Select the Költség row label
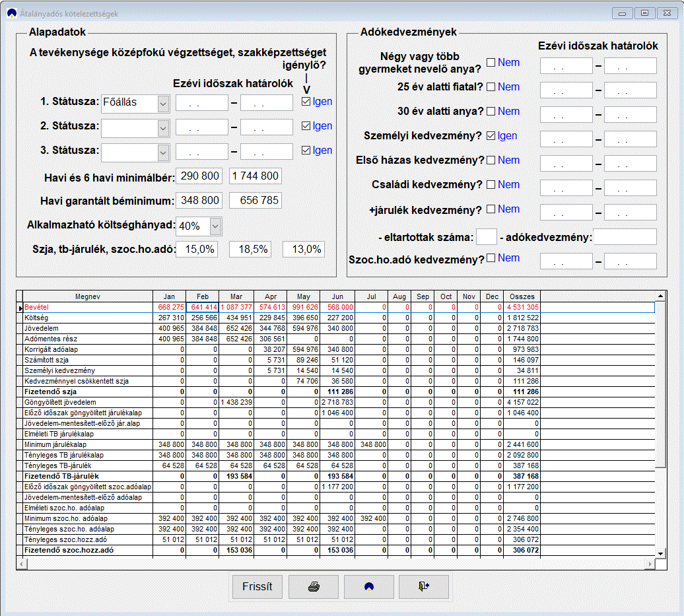Viewport: 684px width, 616px height. 88,318
